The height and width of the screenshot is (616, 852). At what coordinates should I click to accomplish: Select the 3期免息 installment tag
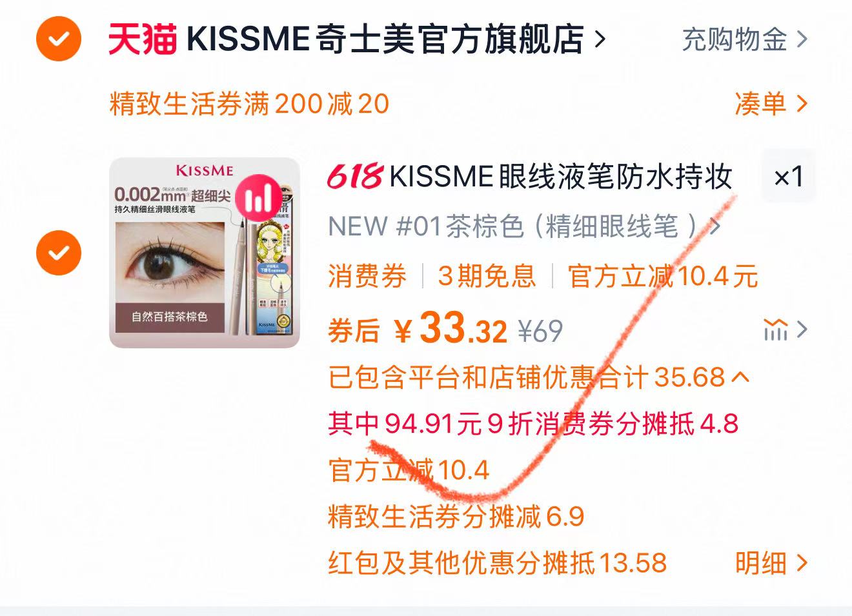click(487, 277)
